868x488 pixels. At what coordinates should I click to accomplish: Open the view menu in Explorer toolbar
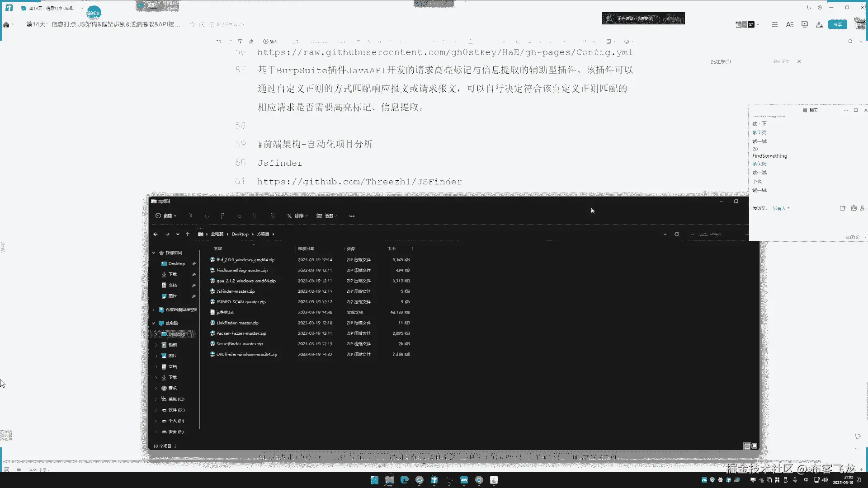click(x=327, y=216)
